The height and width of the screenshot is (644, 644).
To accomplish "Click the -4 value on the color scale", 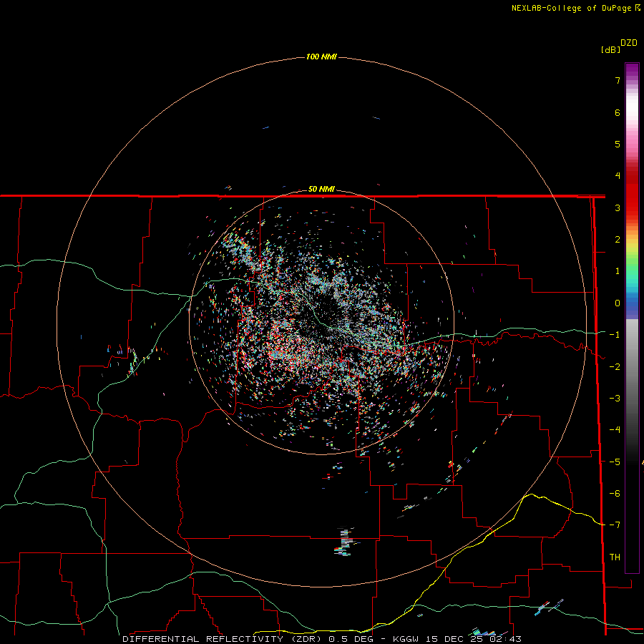I will coord(615,430).
